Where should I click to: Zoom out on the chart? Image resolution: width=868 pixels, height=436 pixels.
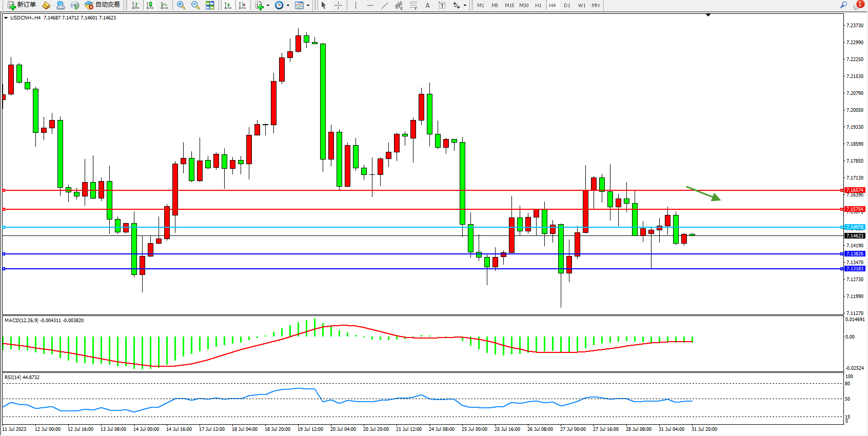tap(195, 5)
